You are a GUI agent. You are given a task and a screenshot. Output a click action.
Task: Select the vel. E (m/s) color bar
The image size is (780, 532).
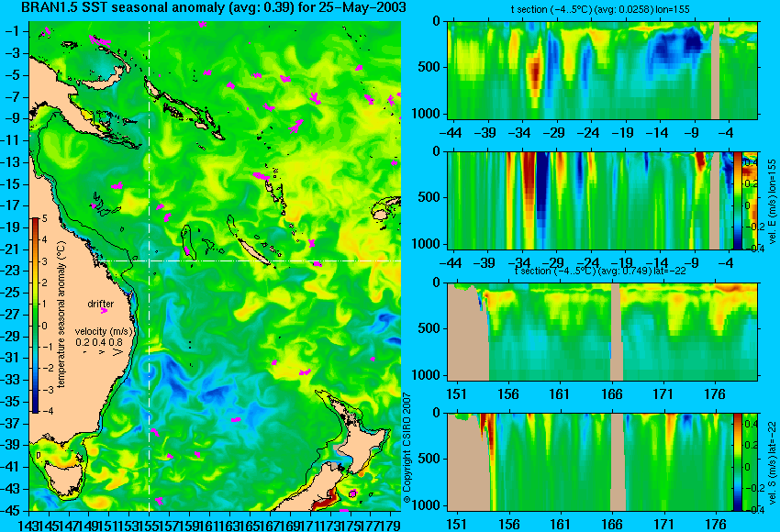tap(738, 200)
